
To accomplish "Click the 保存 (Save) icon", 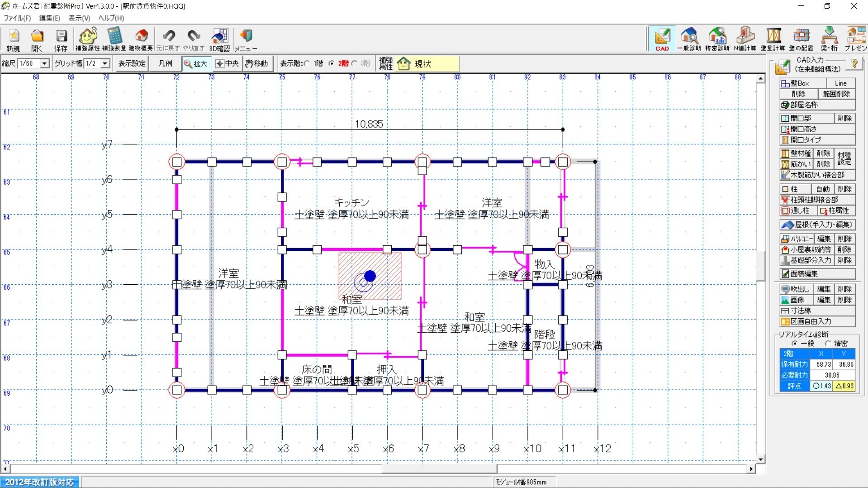I will coord(61,39).
